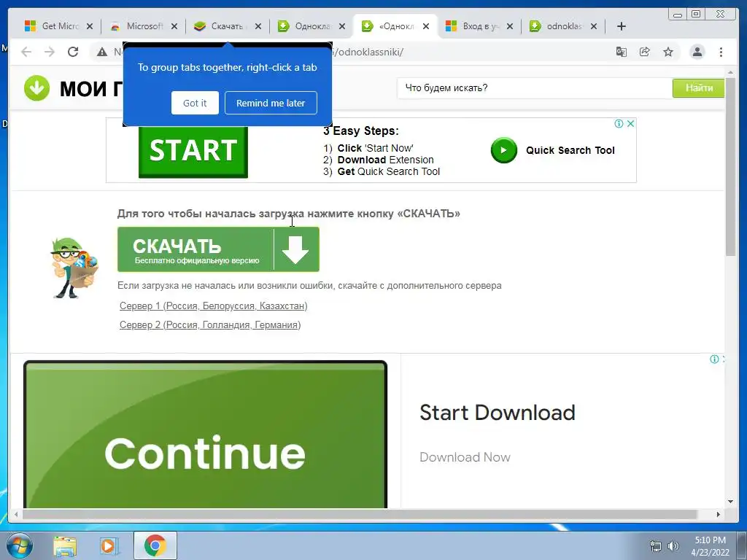Open lower ad info icon
747x560 pixels.
714,359
